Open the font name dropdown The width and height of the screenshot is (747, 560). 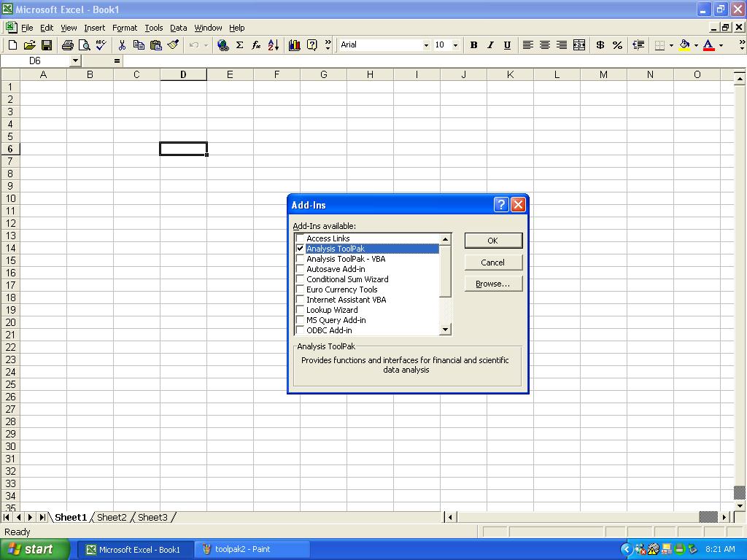pos(426,45)
